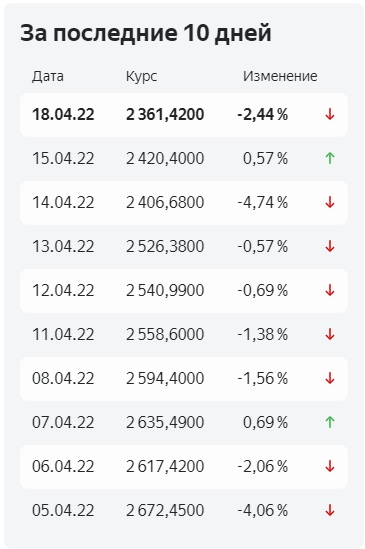The width and height of the screenshot is (365, 549).
Task: Click the red down arrow for 14.04.22
Action: click(x=330, y=202)
